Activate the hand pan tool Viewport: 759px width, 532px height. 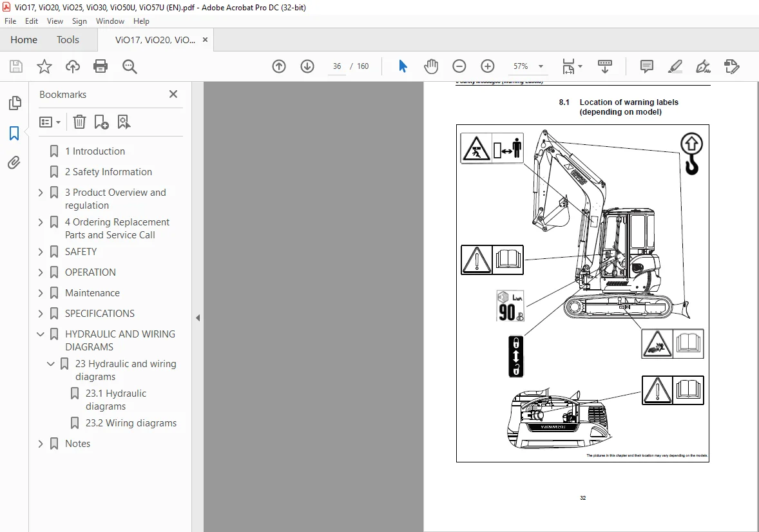pos(431,66)
